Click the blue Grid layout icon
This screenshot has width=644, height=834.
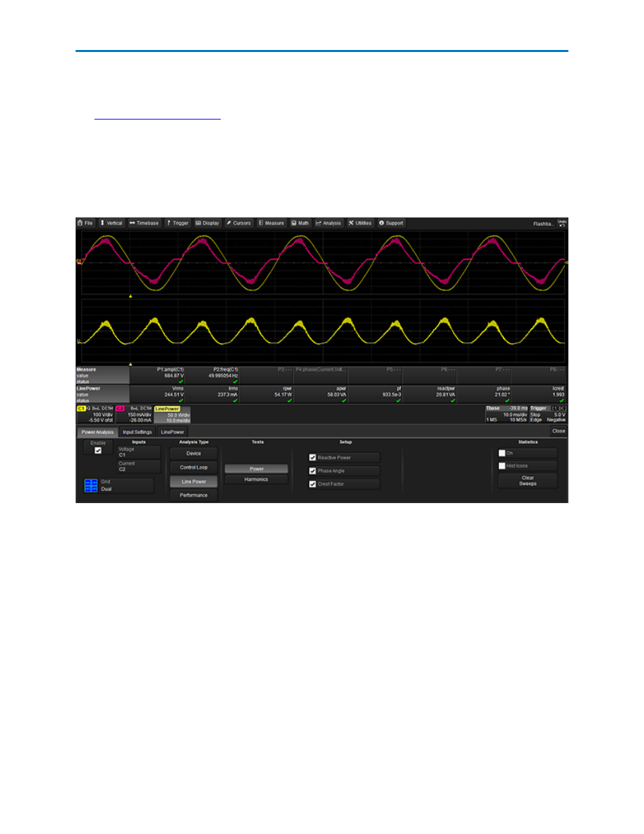(x=90, y=486)
